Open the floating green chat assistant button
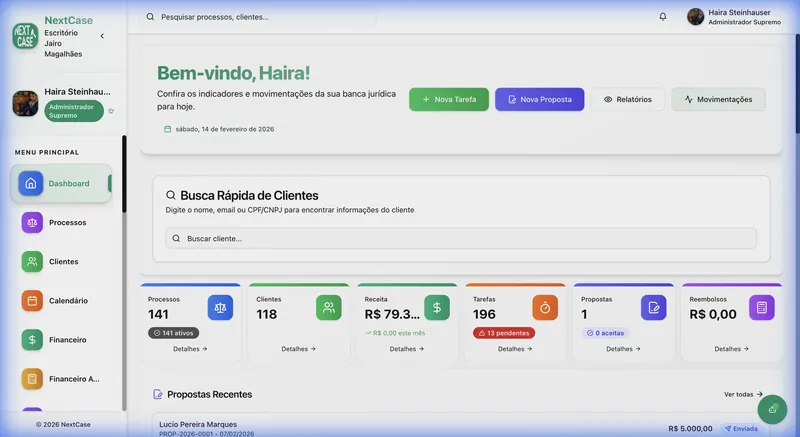The image size is (800, 437). [x=772, y=409]
